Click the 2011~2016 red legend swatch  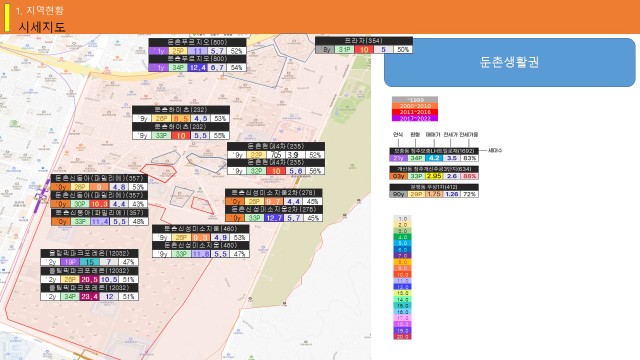[415, 112]
